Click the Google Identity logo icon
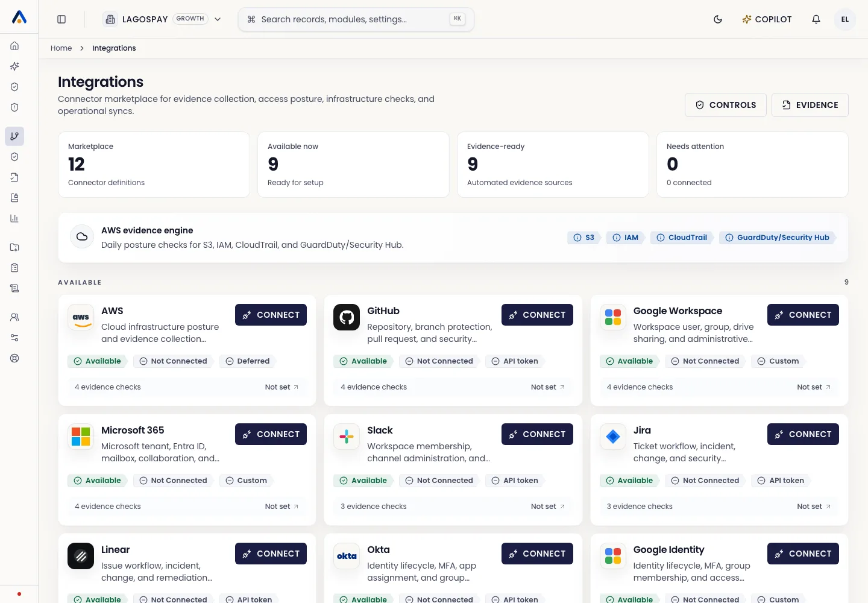The height and width of the screenshot is (603, 868). [613, 557]
